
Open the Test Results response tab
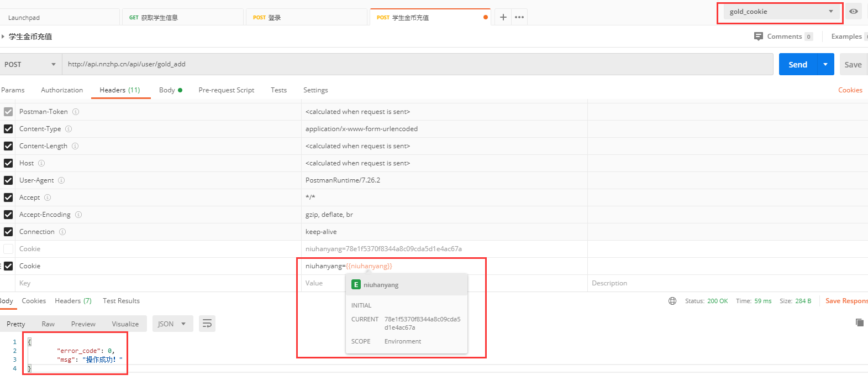point(121,301)
